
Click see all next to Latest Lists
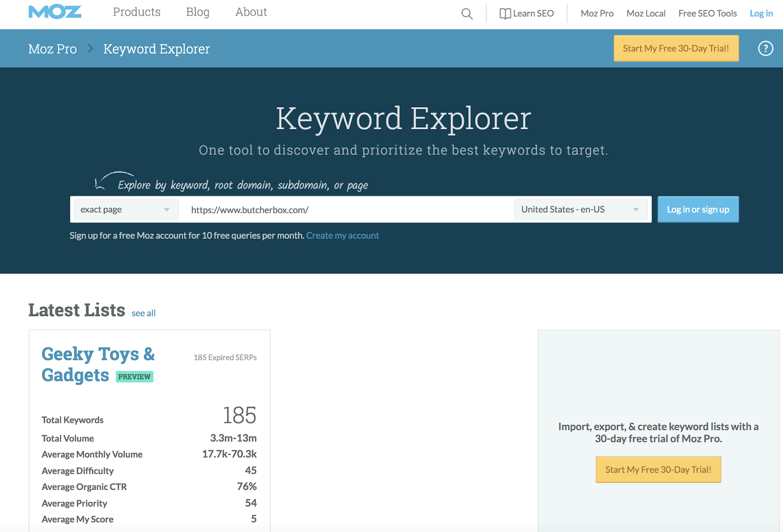(143, 313)
